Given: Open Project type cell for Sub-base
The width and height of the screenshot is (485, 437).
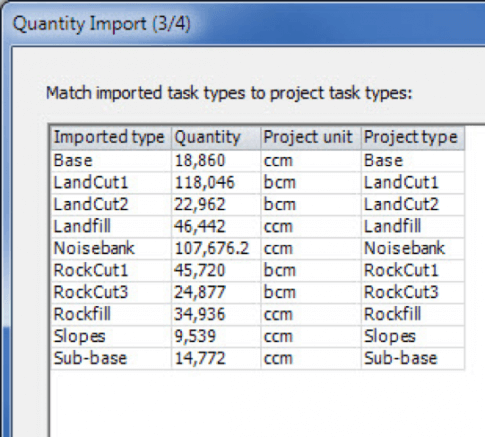Looking at the screenshot, I should (x=413, y=359).
